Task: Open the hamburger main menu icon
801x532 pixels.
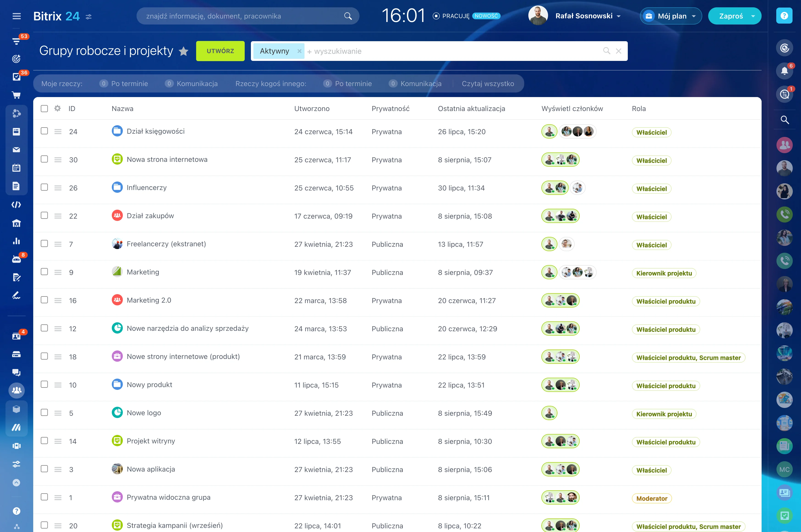Action: [17, 16]
